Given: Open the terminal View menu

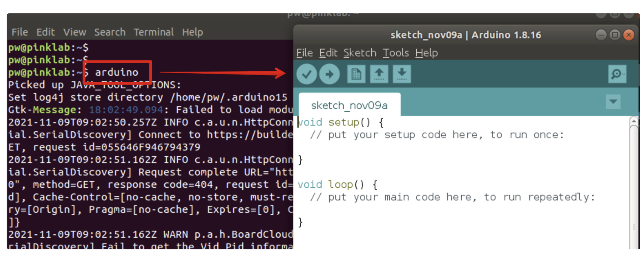Looking at the screenshot, I should [x=75, y=32].
